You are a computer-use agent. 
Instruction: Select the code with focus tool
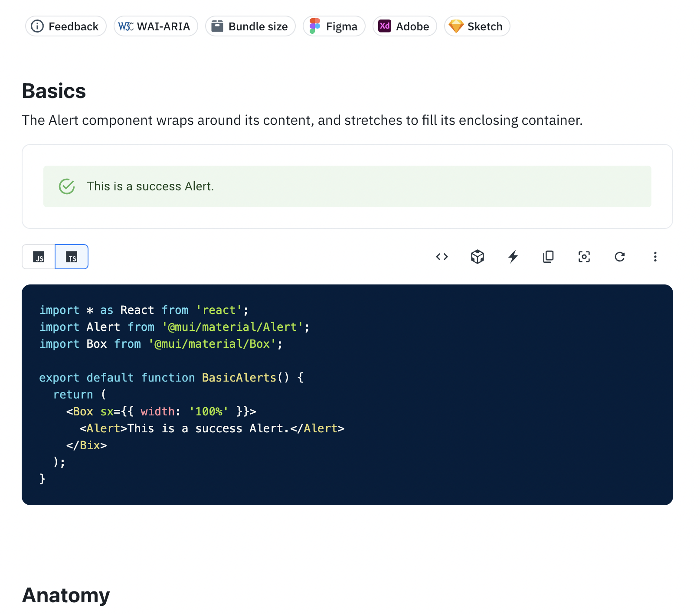[584, 257]
